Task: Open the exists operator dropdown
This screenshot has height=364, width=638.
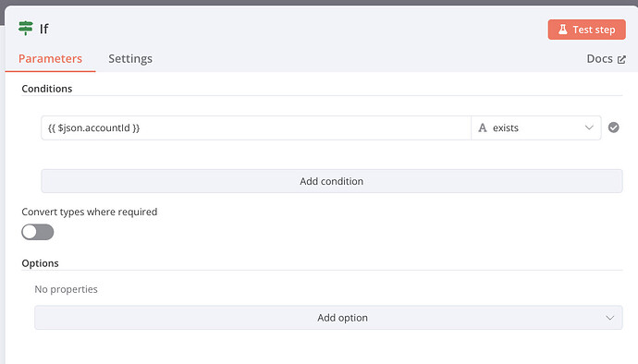Action: pos(536,127)
